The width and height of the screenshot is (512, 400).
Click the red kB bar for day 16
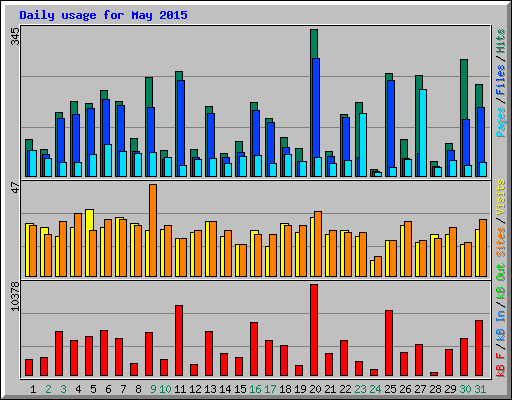(254, 349)
